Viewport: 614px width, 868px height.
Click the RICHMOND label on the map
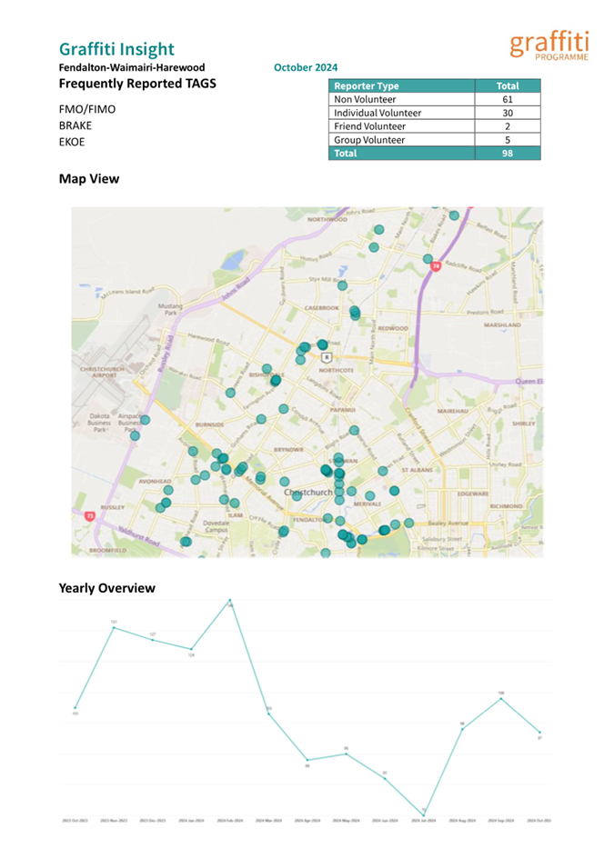(506, 506)
